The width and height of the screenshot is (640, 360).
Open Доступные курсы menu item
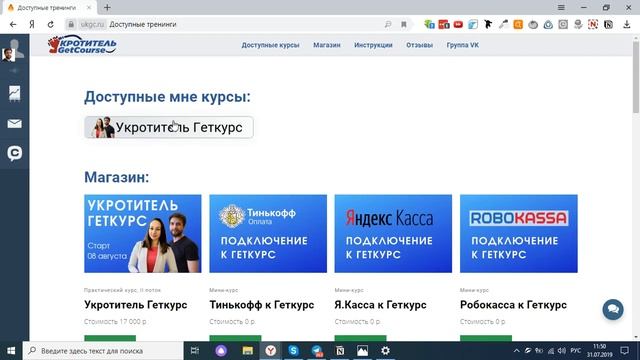click(270, 45)
